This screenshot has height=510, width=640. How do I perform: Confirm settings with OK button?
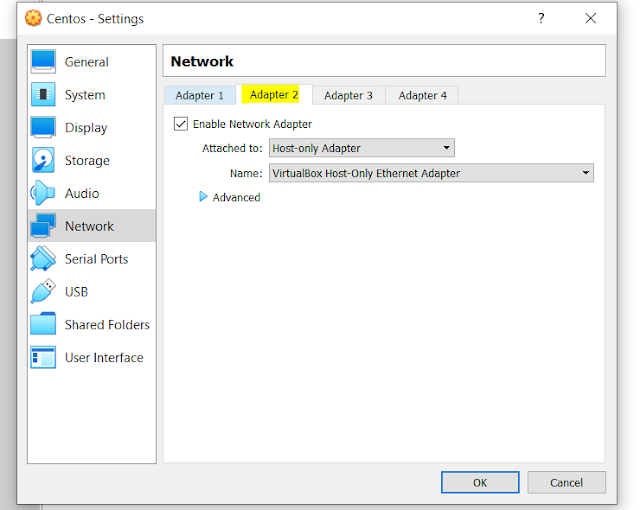pyautogui.click(x=480, y=483)
